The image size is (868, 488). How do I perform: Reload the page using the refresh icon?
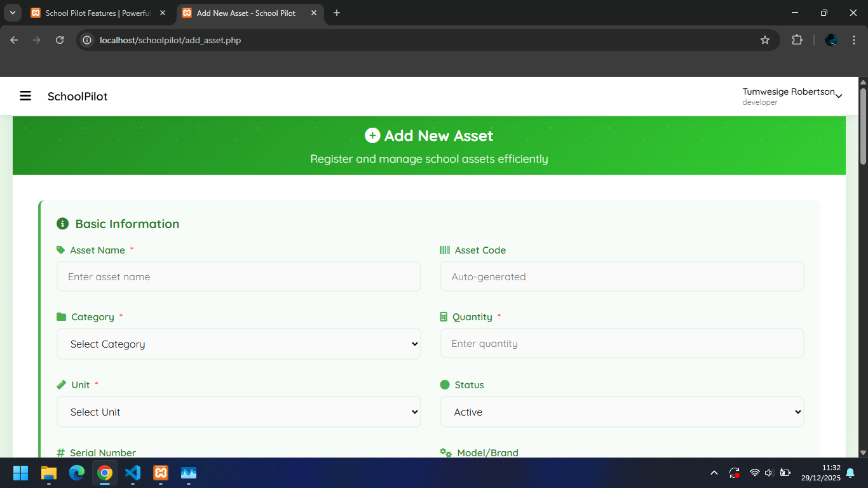coord(60,40)
